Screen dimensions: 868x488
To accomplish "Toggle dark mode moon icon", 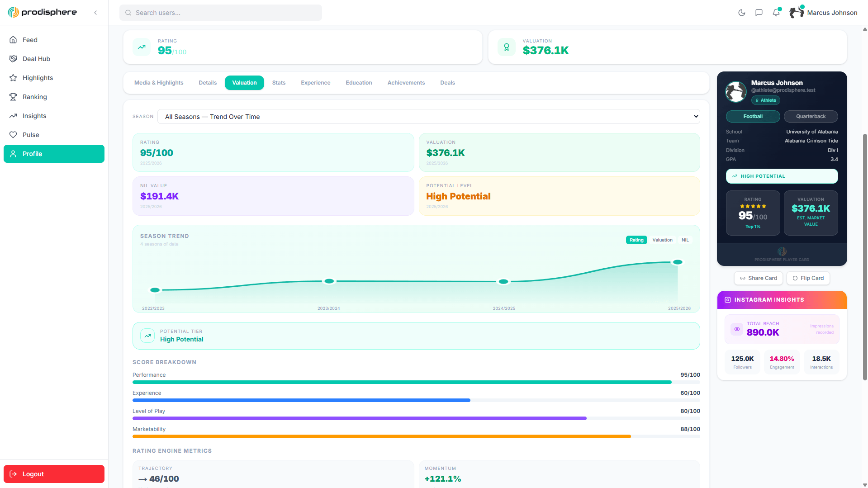I will (x=742, y=13).
